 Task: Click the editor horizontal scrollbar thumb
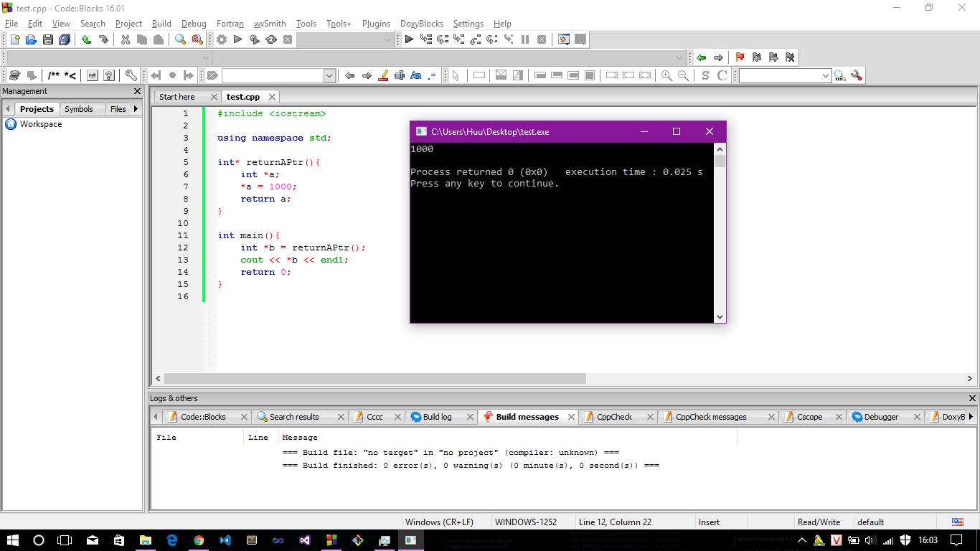pos(374,378)
